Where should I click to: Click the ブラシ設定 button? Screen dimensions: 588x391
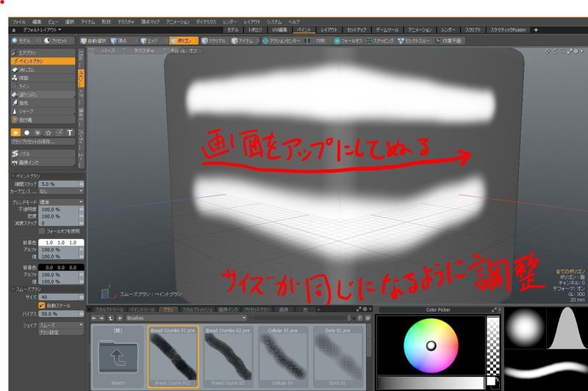pos(61,332)
